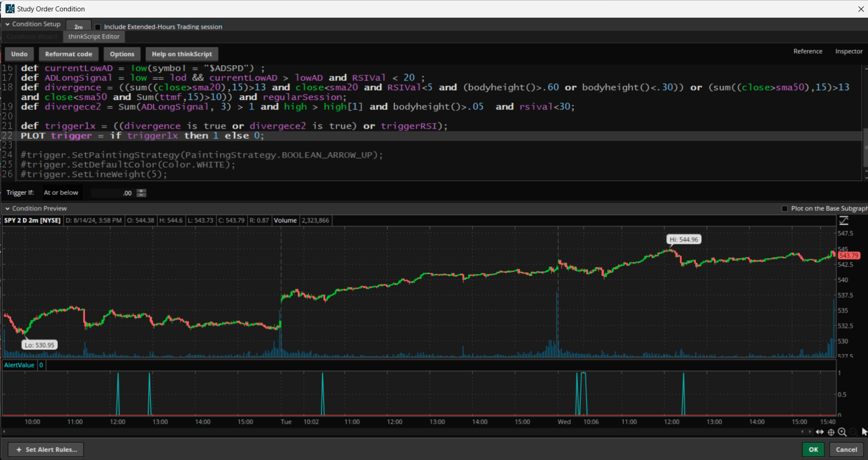Increase trigger value with plus stepper

[x=142, y=191]
